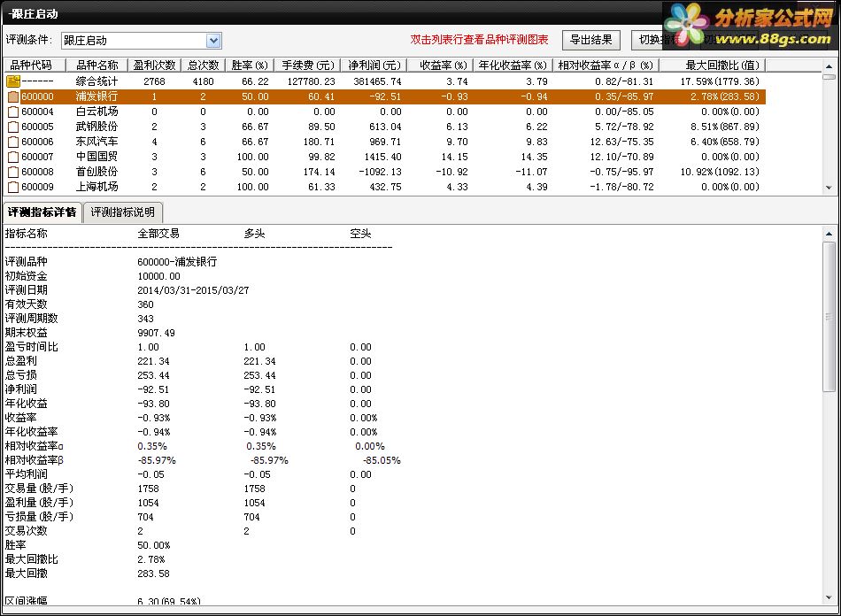Viewport: 841px width, 616px height.
Task: Click the 切换指标 button
Action: pos(660,40)
